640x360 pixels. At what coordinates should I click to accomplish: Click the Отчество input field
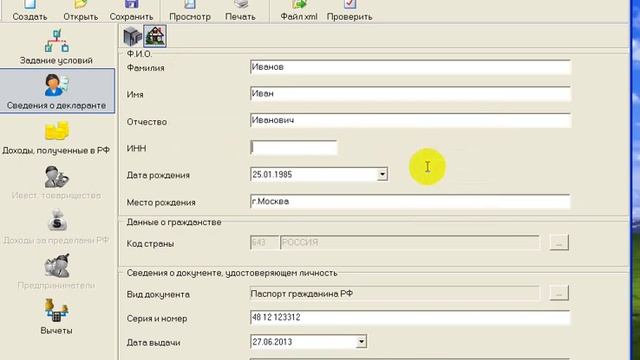(410, 120)
